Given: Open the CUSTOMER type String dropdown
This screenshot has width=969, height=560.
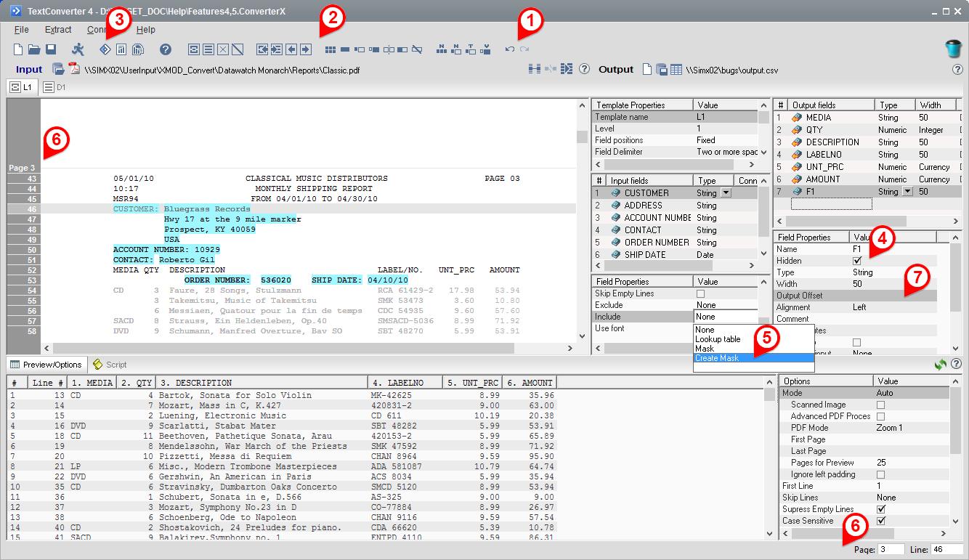Looking at the screenshot, I should tap(726, 193).
